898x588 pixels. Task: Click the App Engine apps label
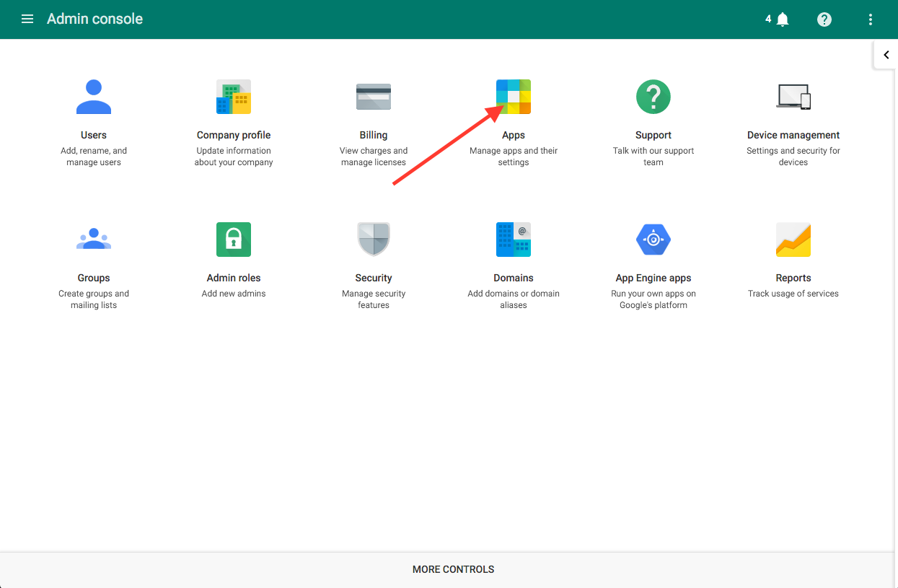click(653, 278)
